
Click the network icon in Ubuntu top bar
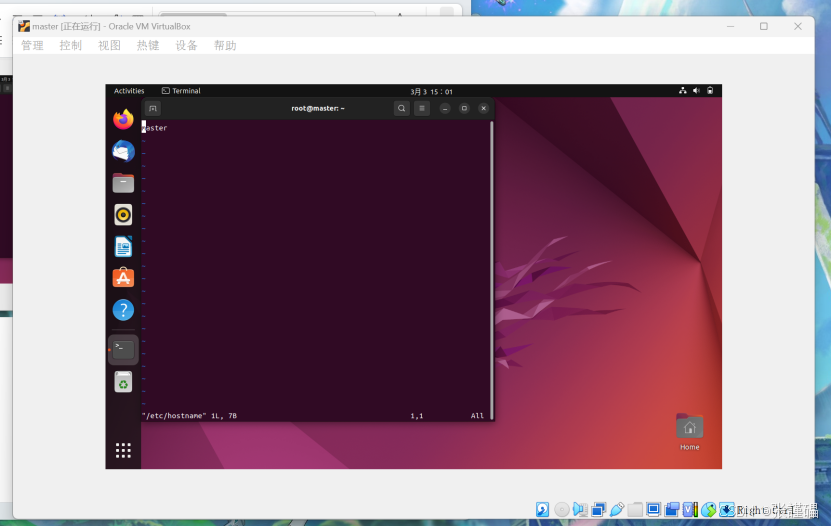pyautogui.click(x=683, y=91)
